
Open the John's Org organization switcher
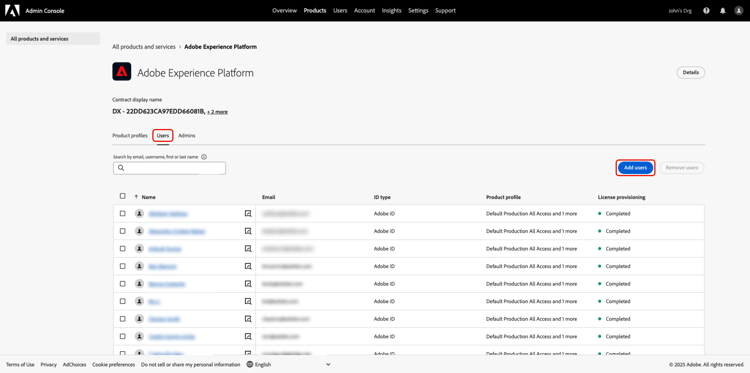coord(680,11)
